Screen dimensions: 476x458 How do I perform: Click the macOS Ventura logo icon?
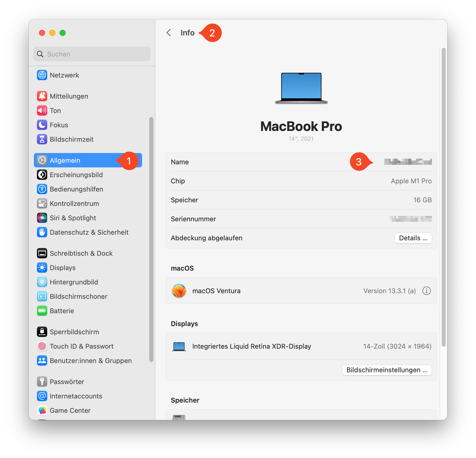click(179, 291)
